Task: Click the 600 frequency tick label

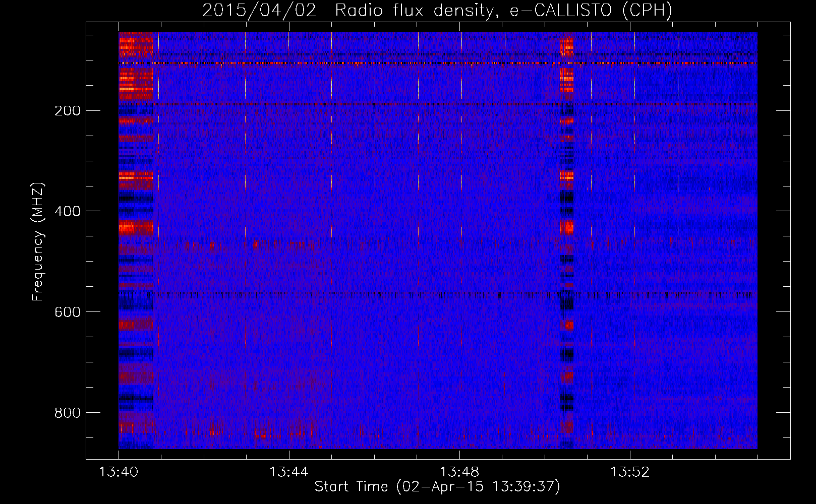Action: [68, 312]
